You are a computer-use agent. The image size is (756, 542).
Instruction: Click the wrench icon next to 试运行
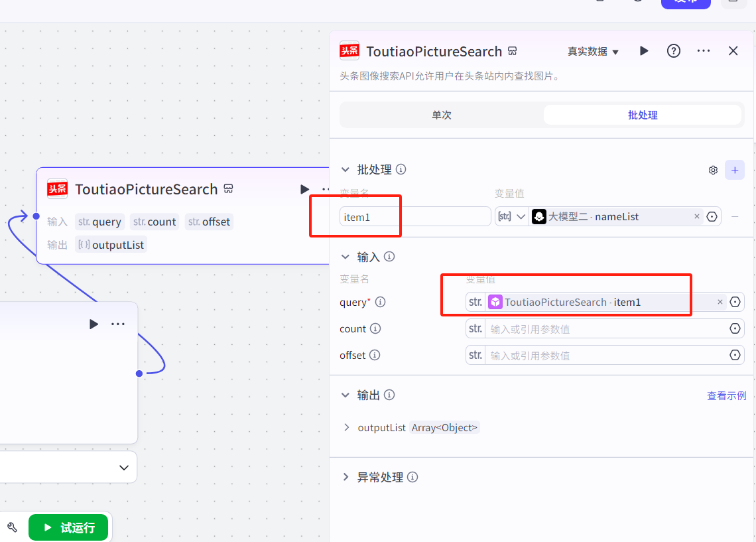(x=13, y=527)
